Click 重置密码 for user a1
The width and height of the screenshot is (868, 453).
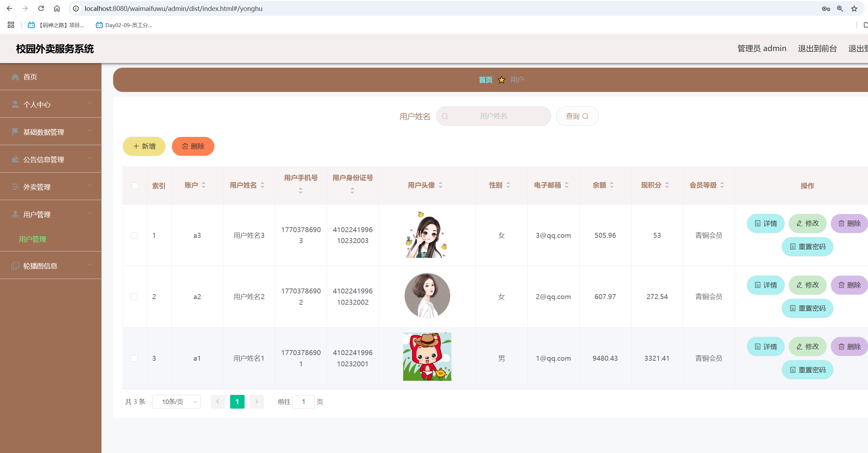pos(807,370)
